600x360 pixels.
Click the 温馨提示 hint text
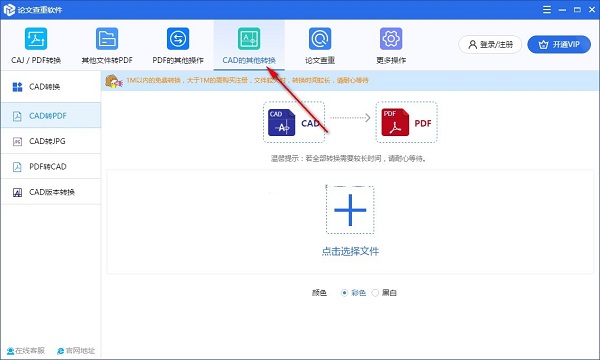[348, 158]
